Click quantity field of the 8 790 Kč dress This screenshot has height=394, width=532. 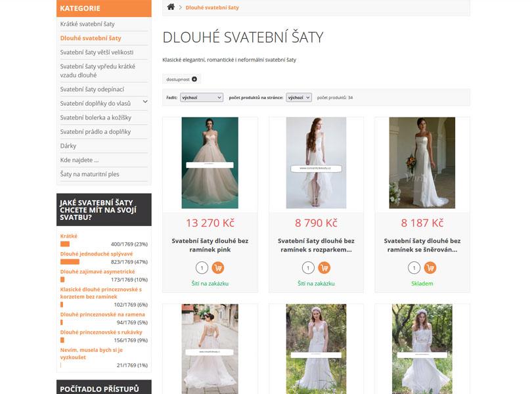308,268
